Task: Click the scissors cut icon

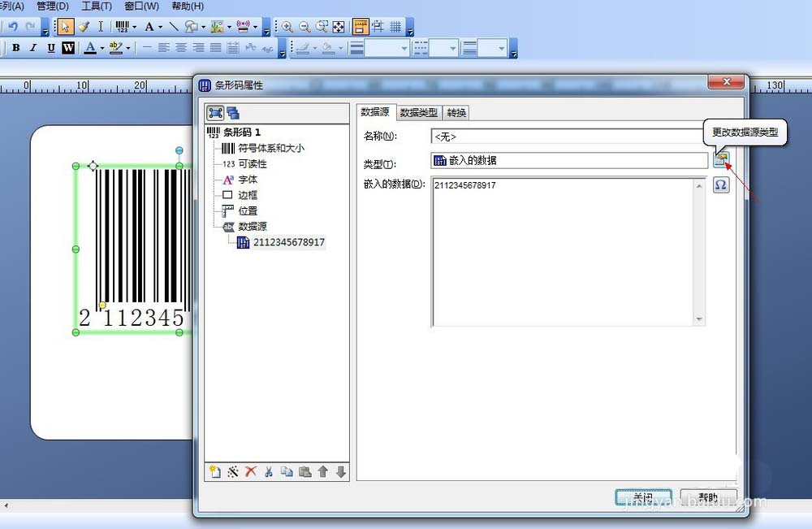Action: pos(268,471)
